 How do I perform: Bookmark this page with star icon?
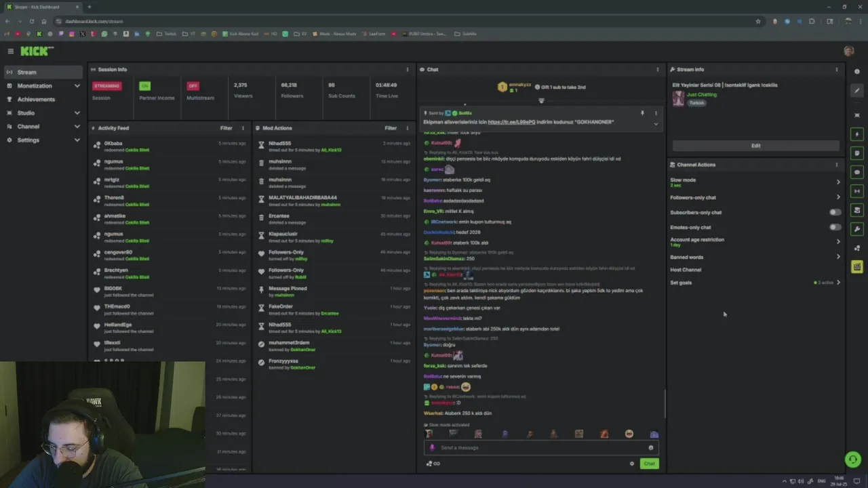758,21
